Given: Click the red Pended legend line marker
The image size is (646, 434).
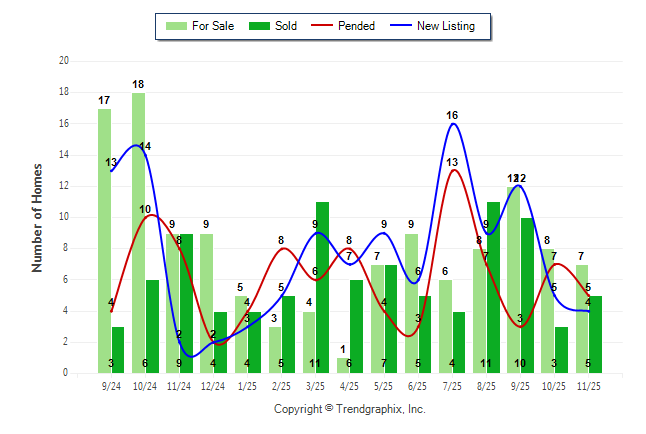Looking at the screenshot, I should click(332, 26).
